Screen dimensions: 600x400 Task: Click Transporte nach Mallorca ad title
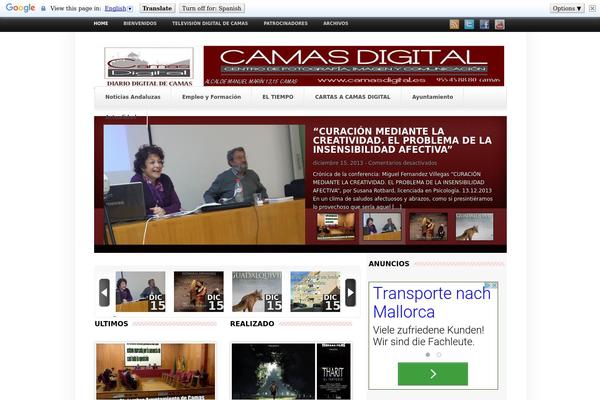pos(432,302)
